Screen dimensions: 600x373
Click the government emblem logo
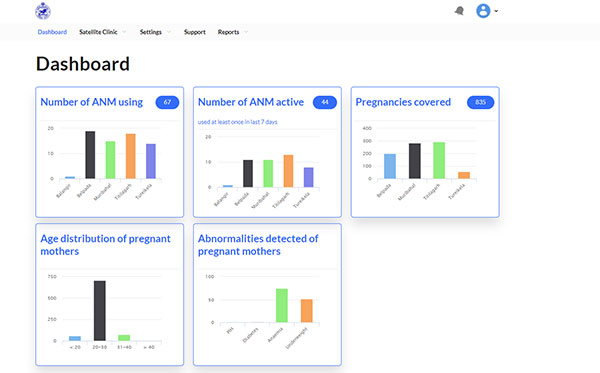point(43,11)
